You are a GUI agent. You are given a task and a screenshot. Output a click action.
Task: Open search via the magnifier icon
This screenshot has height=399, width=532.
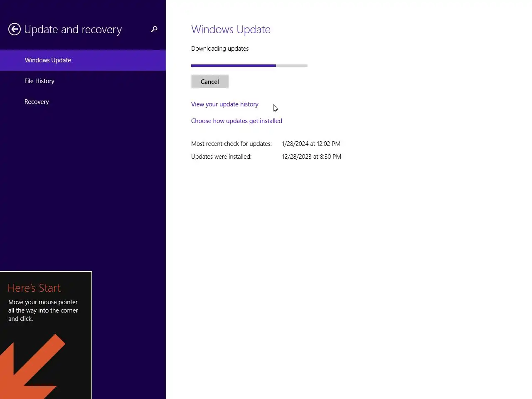coord(154,29)
